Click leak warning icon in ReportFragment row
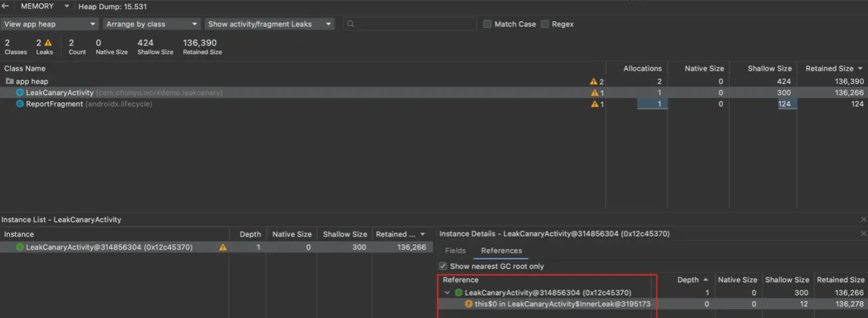The height and width of the screenshot is (318, 868). pos(594,104)
